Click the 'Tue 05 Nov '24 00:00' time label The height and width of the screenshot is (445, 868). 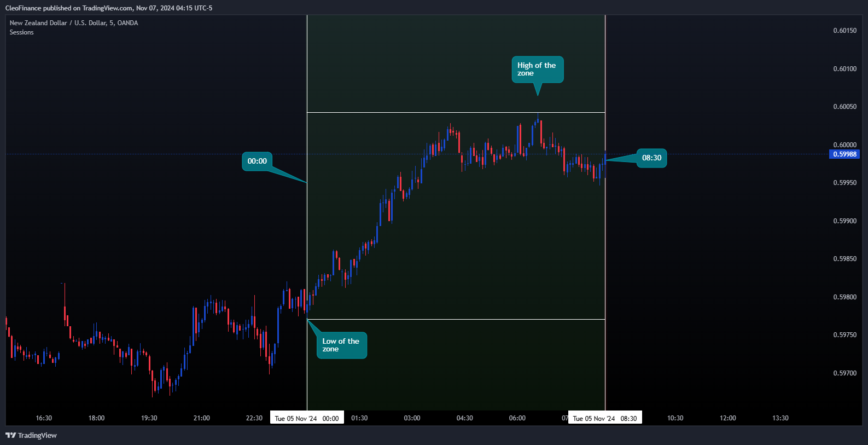[x=307, y=418]
